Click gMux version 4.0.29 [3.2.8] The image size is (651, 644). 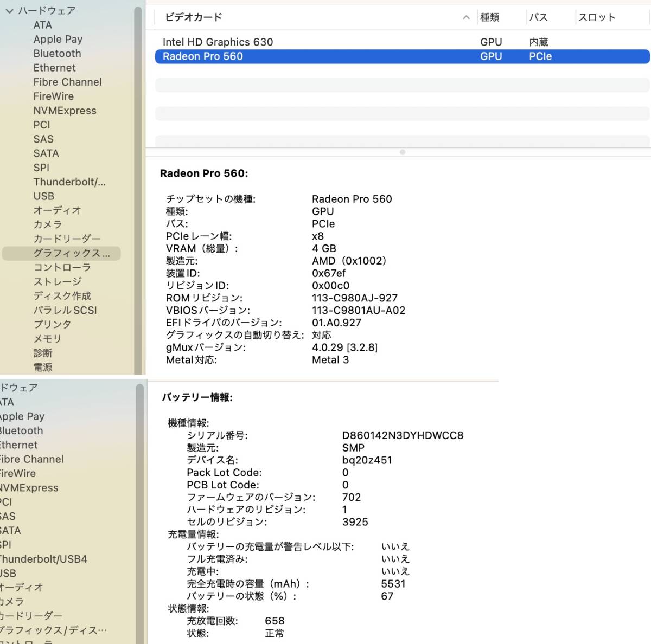pyautogui.click(x=344, y=347)
